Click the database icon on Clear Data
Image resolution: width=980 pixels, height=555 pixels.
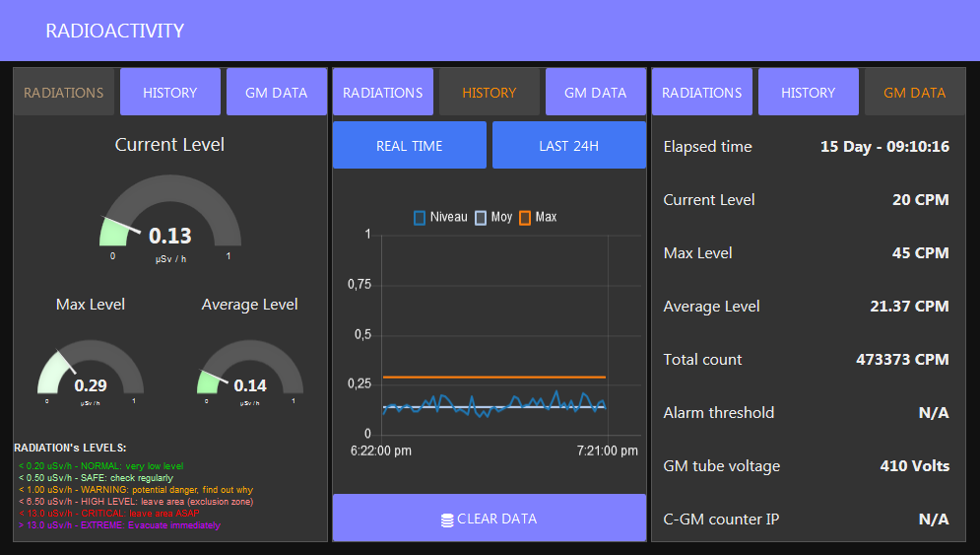(x=447, y=520)
